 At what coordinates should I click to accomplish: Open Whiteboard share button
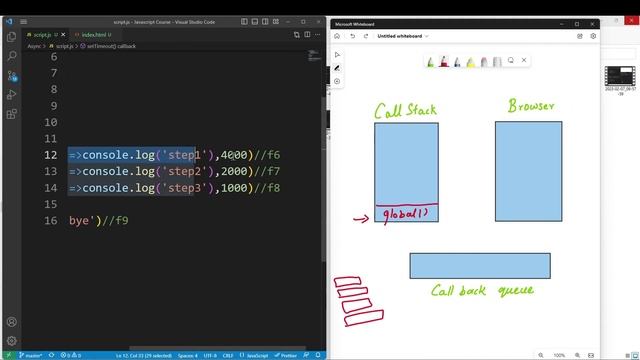click(x=580, y=36)
